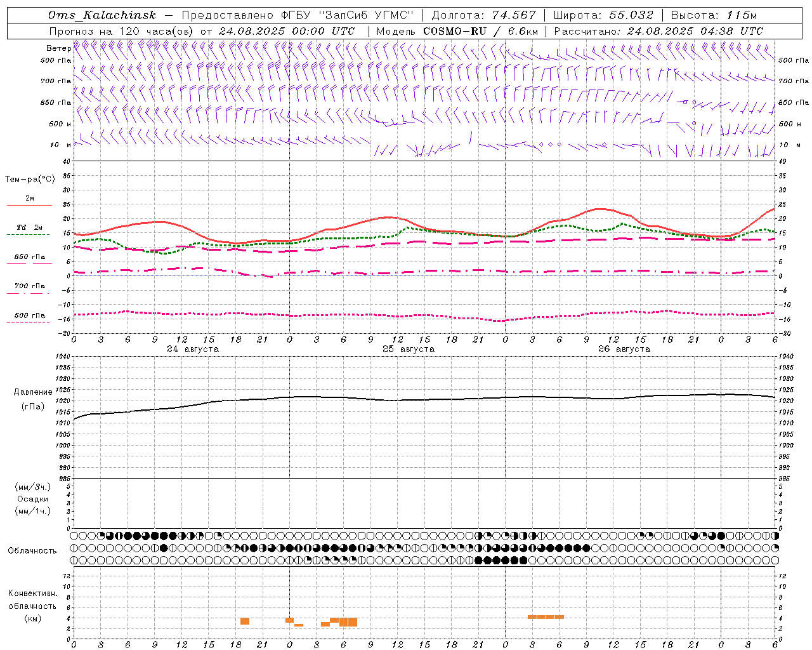Click the 'Тем-ра(°C)' temperature axis label
This screenshot has width=812, height=650.
pyautogui.click(x=30, y=180)
